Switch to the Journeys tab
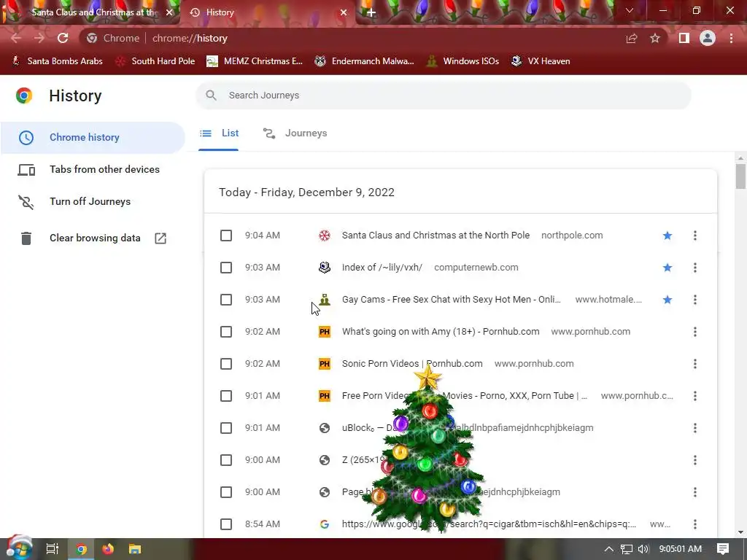Viewport: 747px width, 560px height. (295, 133)
